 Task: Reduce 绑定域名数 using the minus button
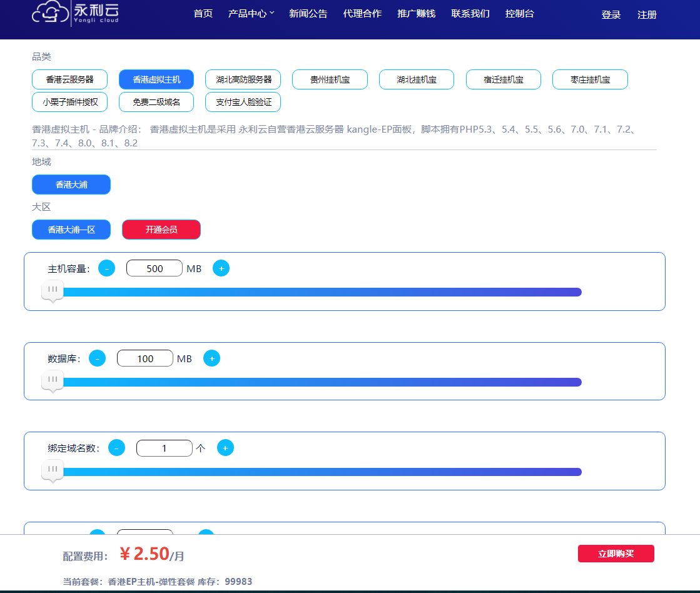click(117, 448)
